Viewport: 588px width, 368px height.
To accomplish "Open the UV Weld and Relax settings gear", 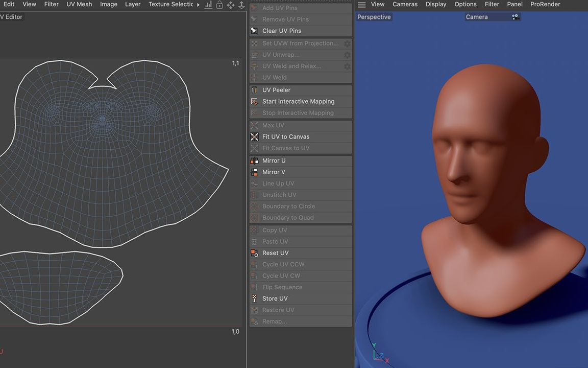I will [347, 66].
